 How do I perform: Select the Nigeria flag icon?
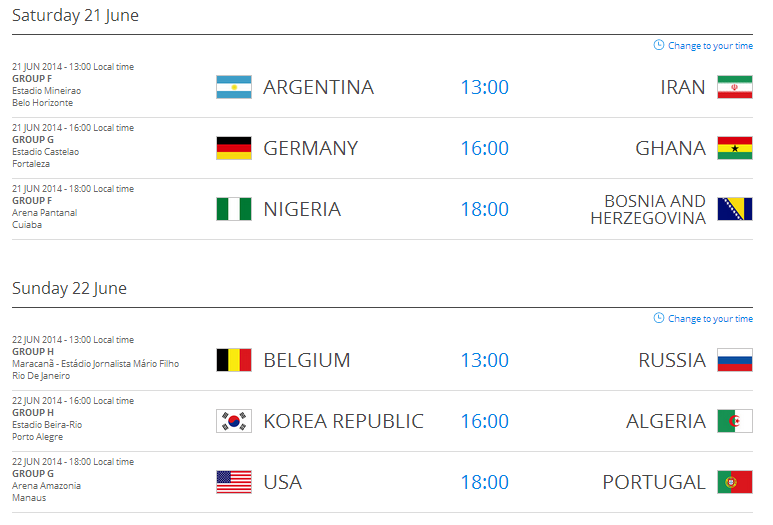[x=234, y=209]
